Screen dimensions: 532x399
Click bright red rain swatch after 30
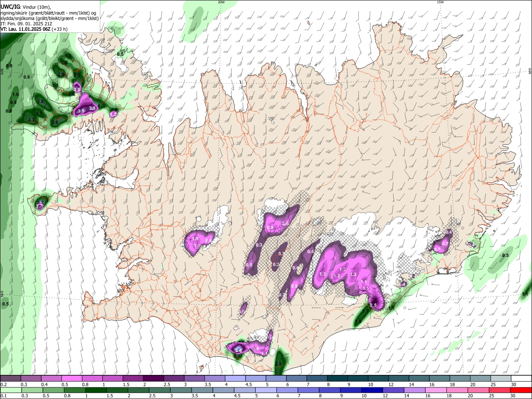click(521, 390)
